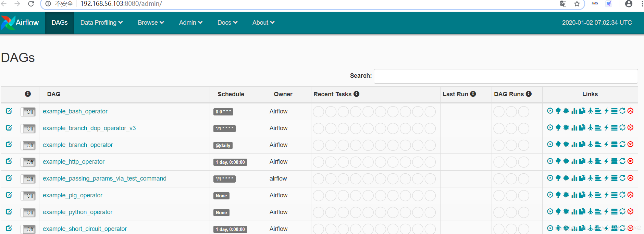Toggle example_branch_dop_operator_v3 DAG on
Viewport: 644px width, 234px height.
pos(28,128)
